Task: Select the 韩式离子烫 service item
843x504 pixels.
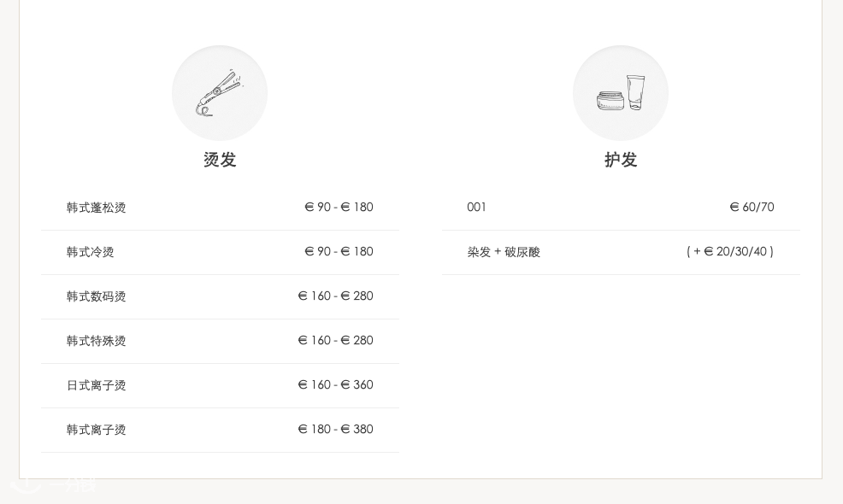Action: click(x=220, y=430)
